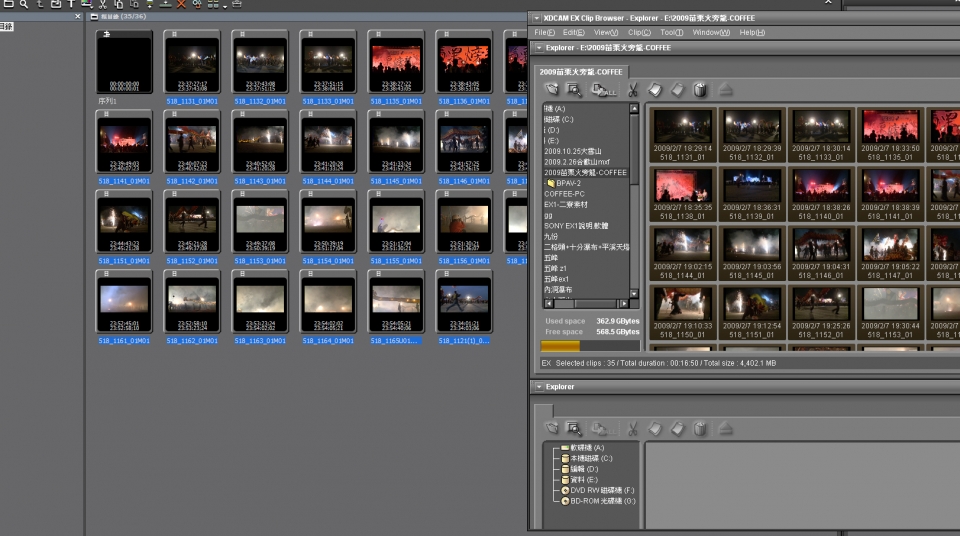Select the 2009苗栗火旁龍-COFFEE tab

point(581,72)
